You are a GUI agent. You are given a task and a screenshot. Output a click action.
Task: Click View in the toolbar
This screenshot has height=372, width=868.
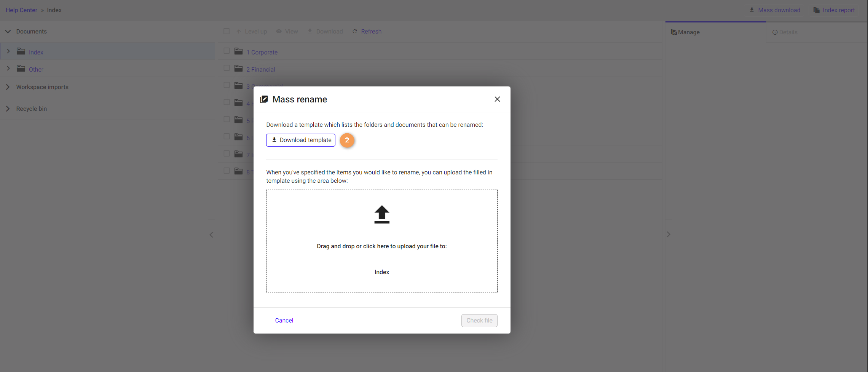tap(287, 32)
